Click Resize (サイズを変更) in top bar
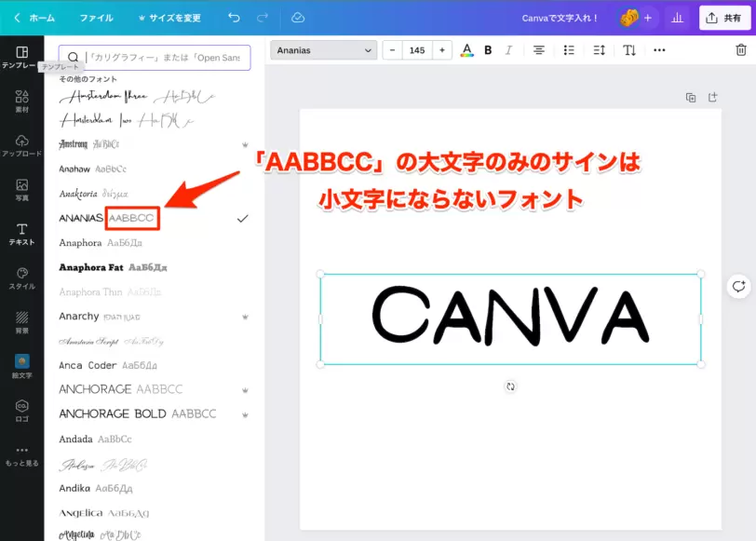Viewport: 756px width, 541px height. pos(169,18)
